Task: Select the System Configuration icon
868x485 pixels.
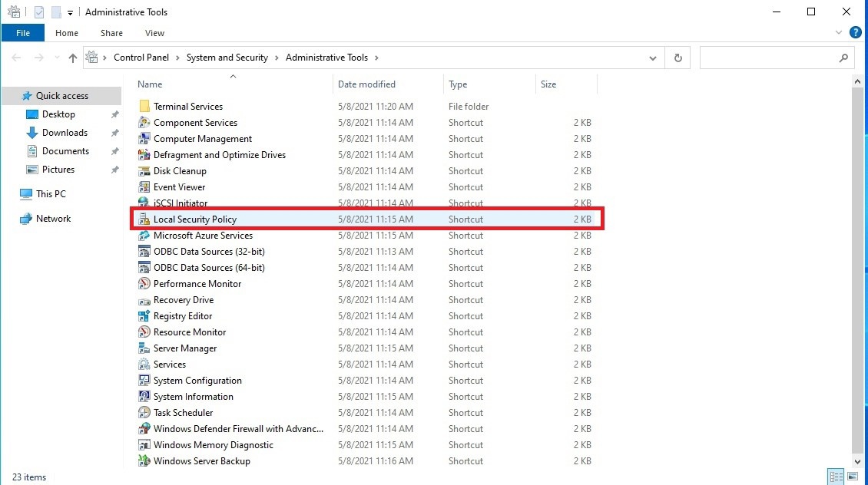Action: coord(144,381)
